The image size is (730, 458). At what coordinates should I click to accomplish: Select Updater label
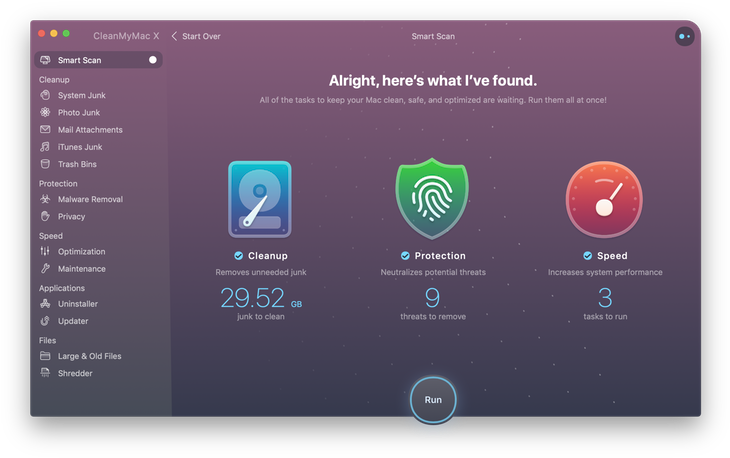click(73, 321)
